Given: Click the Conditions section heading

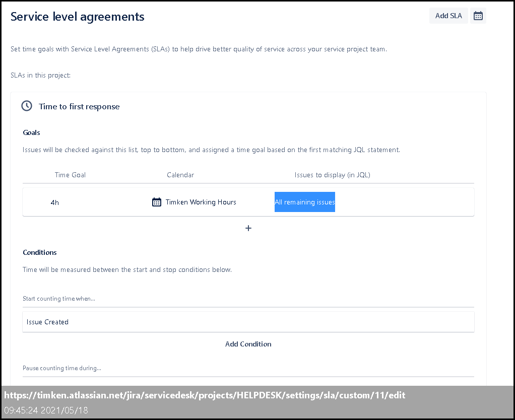Looking at the screenshot, I should (x=40, y=252).
